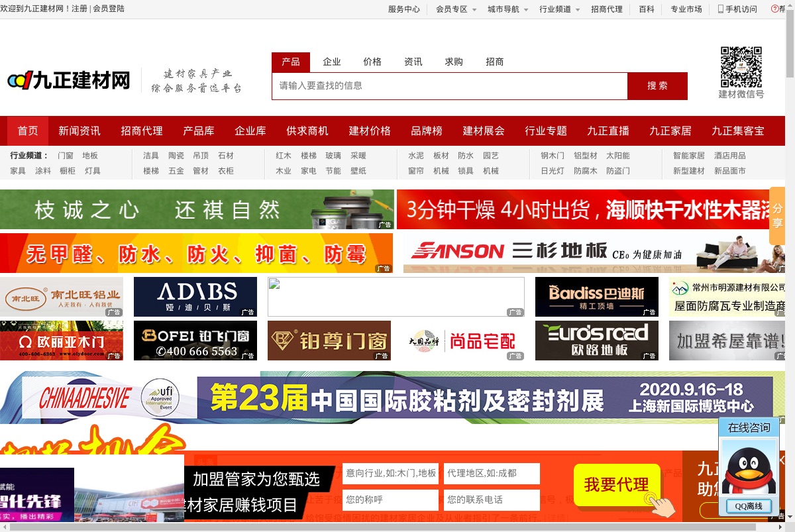The height and width of the screenshot is (532, 795).
Task: Click the 建材微信号 QR code image
Action: [x=741, y=67]
